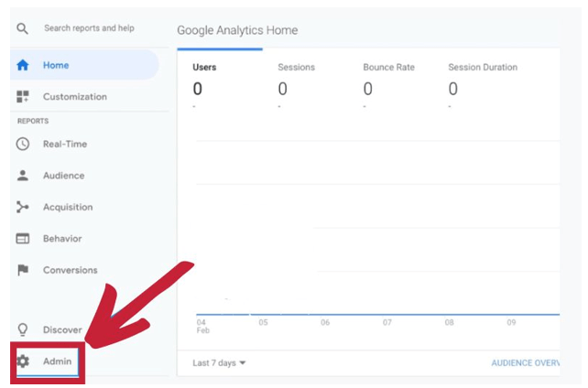Click the 06 date axis label
This screenshot has width=588, height=388.
[325, 322]
